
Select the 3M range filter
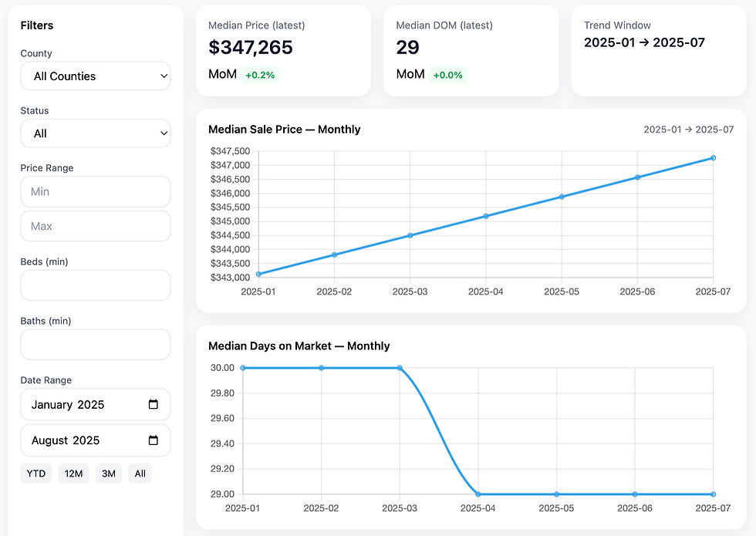[108, 474]
